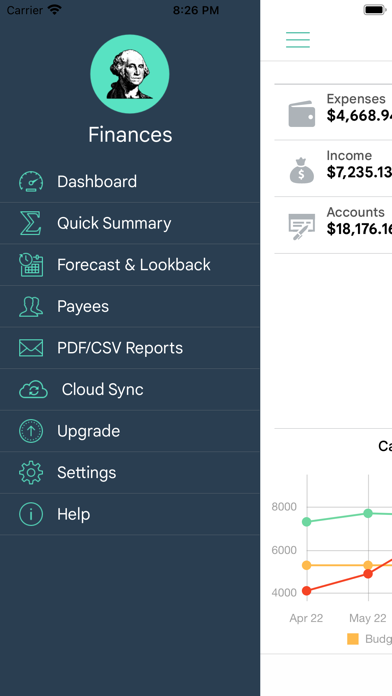Click the 8000 y-axis label
Screen dimensions: 392x696
pyautogui.click(x=284, y=507)
